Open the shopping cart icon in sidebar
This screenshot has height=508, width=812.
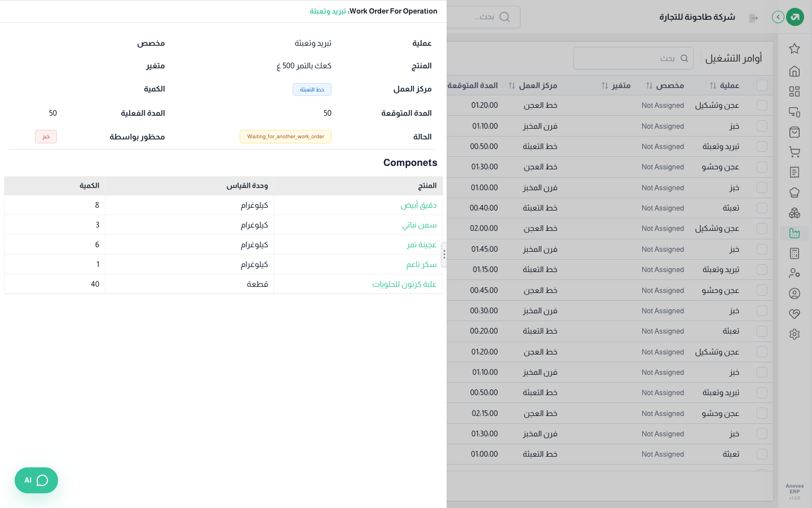795,152
